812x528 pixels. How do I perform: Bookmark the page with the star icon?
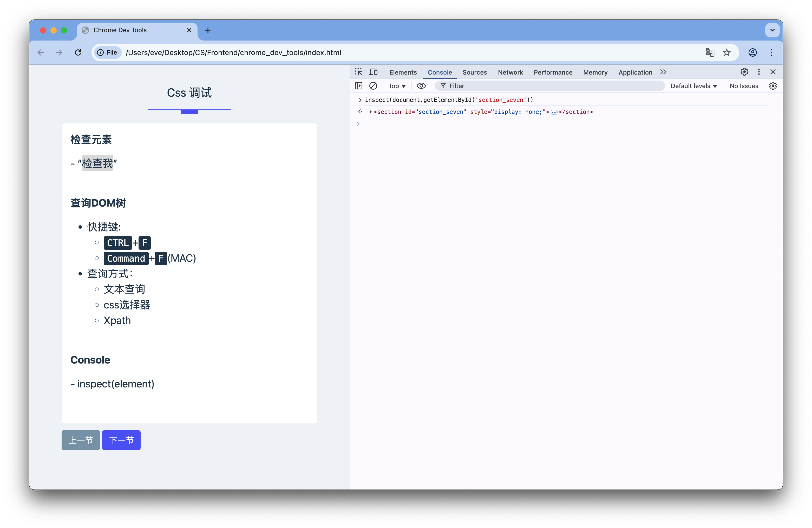click(727, 52)
